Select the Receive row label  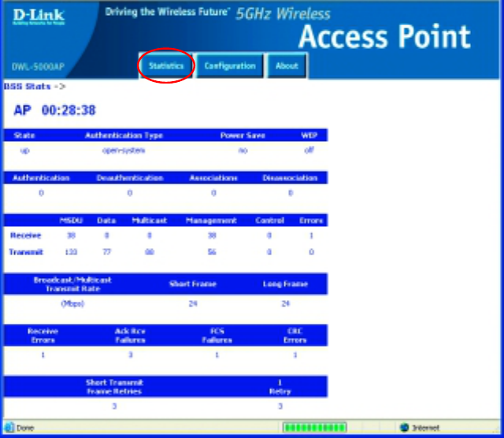pos(26,236)
